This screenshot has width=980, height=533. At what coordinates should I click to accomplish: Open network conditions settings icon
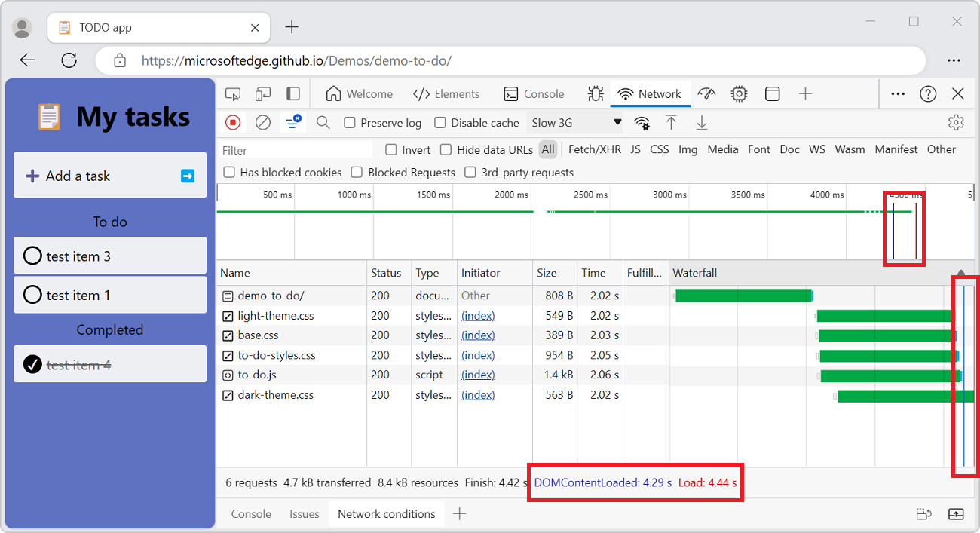[642, 122]
